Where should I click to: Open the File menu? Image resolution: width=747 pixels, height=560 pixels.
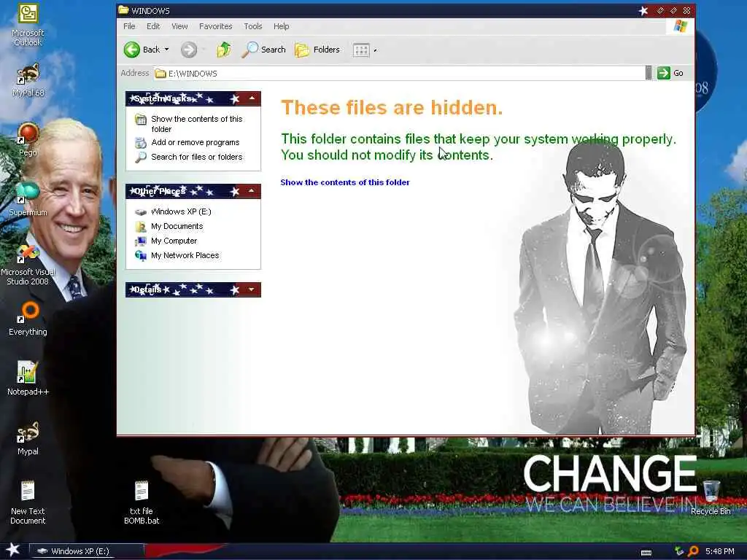tap(129, 26)
